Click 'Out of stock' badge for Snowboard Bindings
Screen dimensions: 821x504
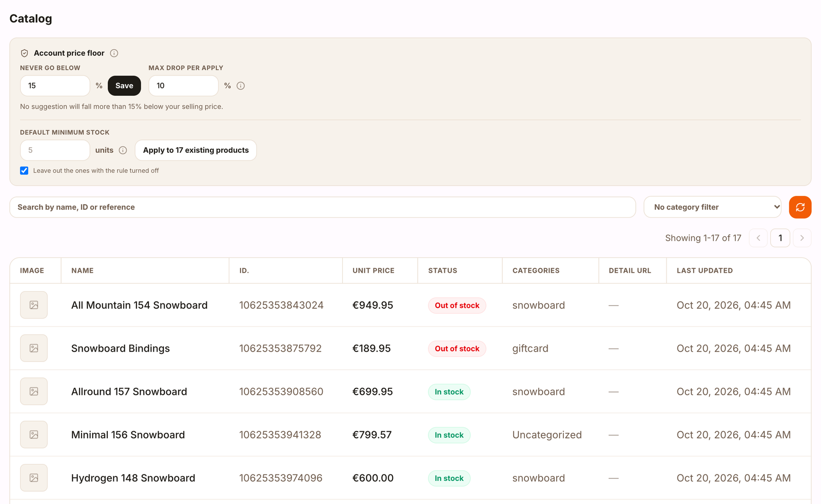pyautogui.click(x=457, y=349)
